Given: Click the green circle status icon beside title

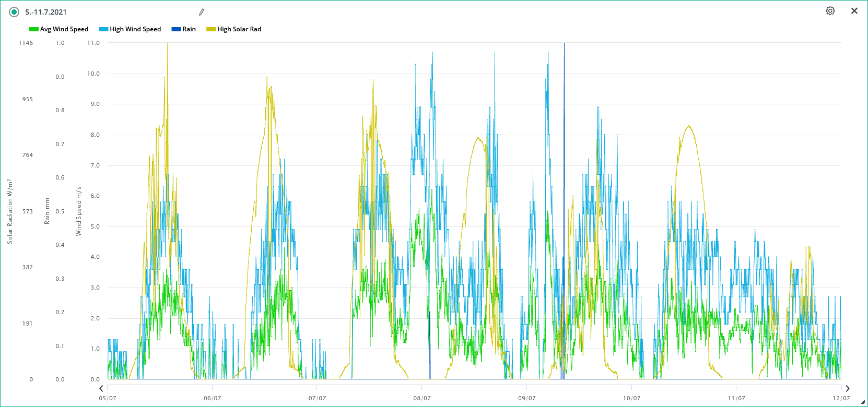Looking at the screenshot, I should [x=14, y=12].
